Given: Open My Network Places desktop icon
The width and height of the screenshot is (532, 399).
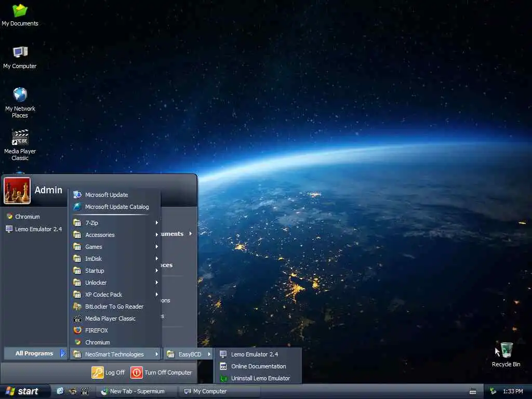Looking at the screenshot, I should click(20, 102).
